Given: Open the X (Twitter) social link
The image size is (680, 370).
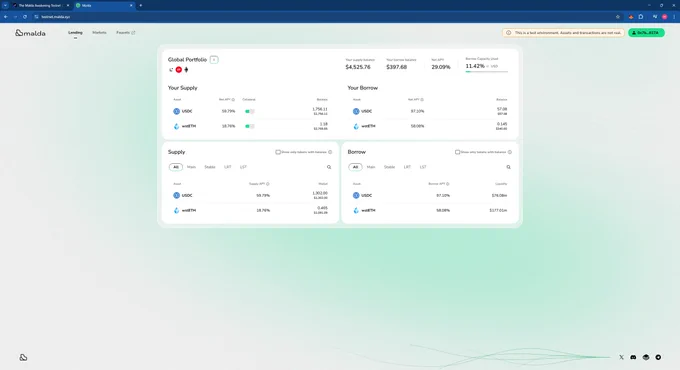Looking at the screenshot, I should click(621, 357).
